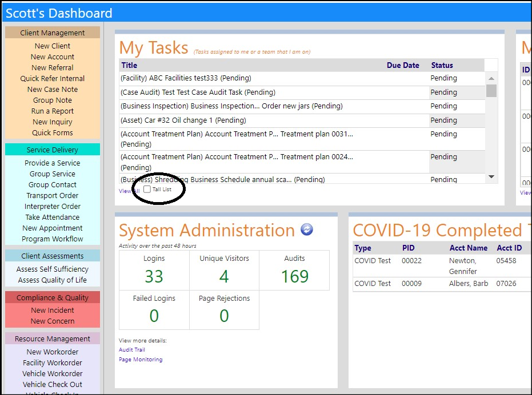The width and height of the screenshot is (532, 395).
Task: Schedule a New Appointment
Action: pyautogui.click(x=53, y=228)
